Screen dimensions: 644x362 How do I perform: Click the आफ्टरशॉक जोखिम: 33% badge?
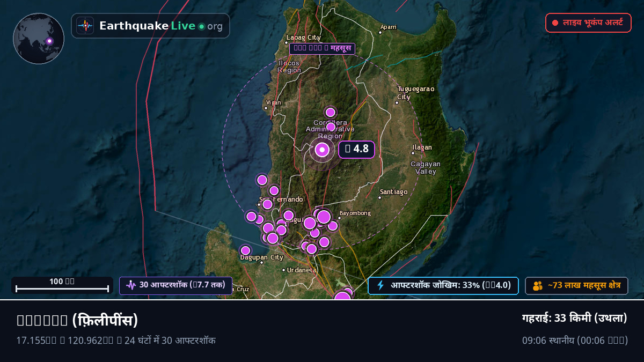coord(443,285)
